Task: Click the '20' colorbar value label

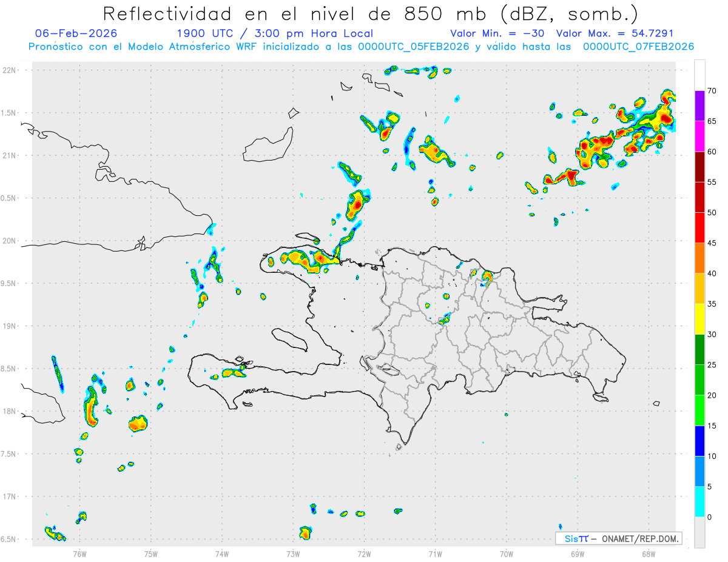Action: 712,395
